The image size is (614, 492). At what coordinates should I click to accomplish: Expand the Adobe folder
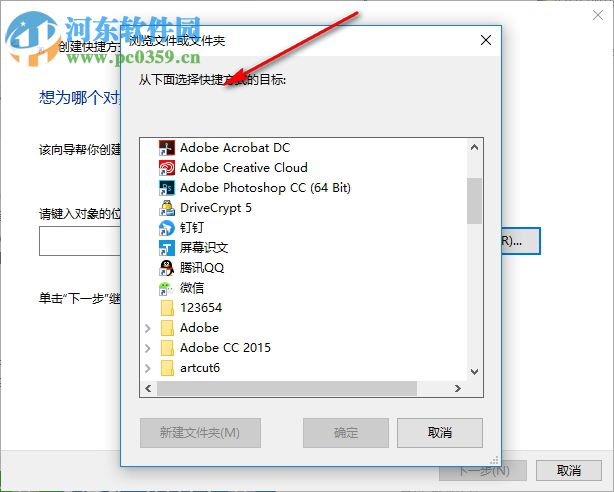point(148,328)
